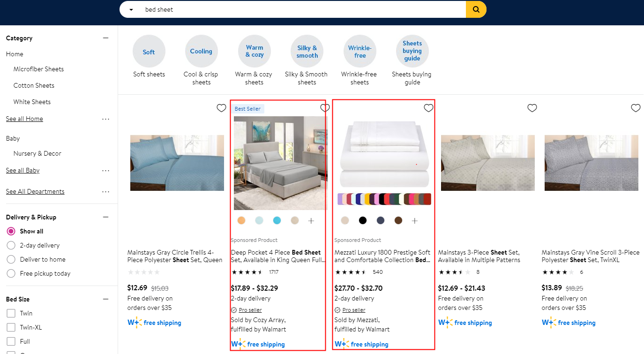Click the yellow search magnifier icon

pos(475,9)
